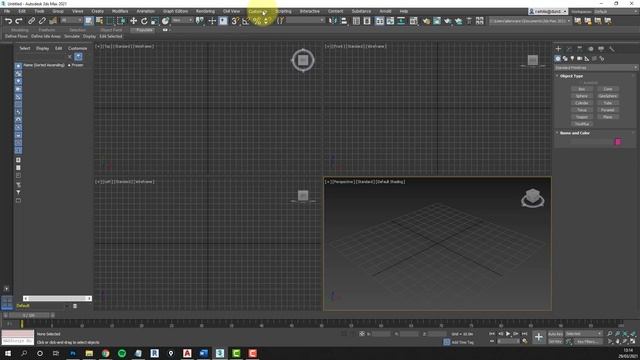Open the Help menu

[404, 11]
